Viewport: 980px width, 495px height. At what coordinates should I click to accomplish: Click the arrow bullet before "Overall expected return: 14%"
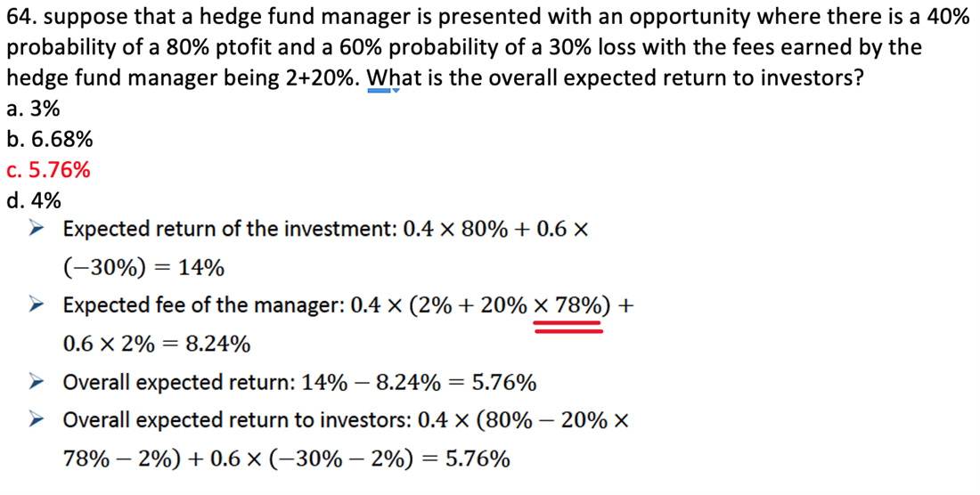coord(37,383)
